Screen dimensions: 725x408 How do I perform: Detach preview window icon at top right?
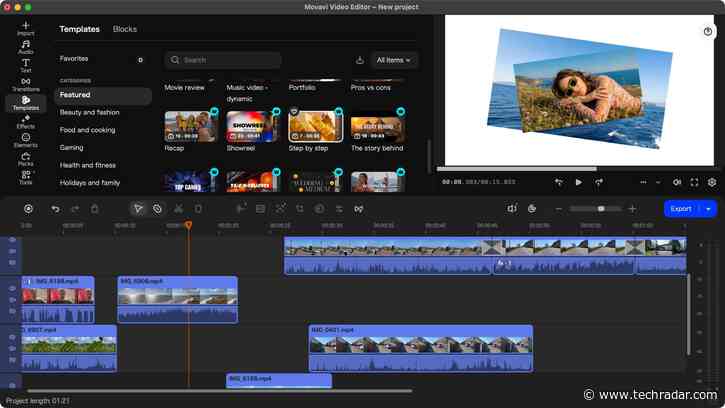(708, 31)
